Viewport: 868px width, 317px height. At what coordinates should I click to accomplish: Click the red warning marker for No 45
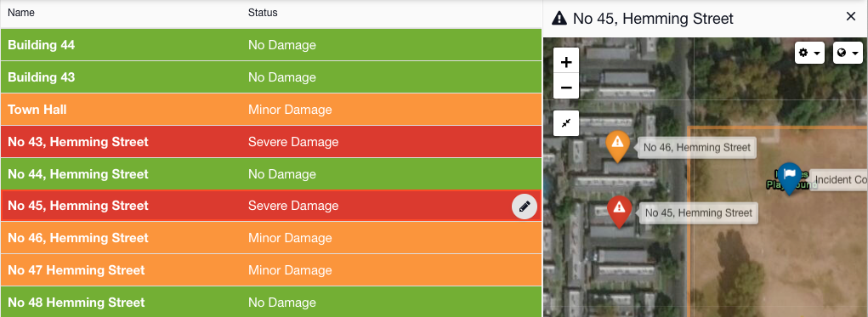(620, 211)
